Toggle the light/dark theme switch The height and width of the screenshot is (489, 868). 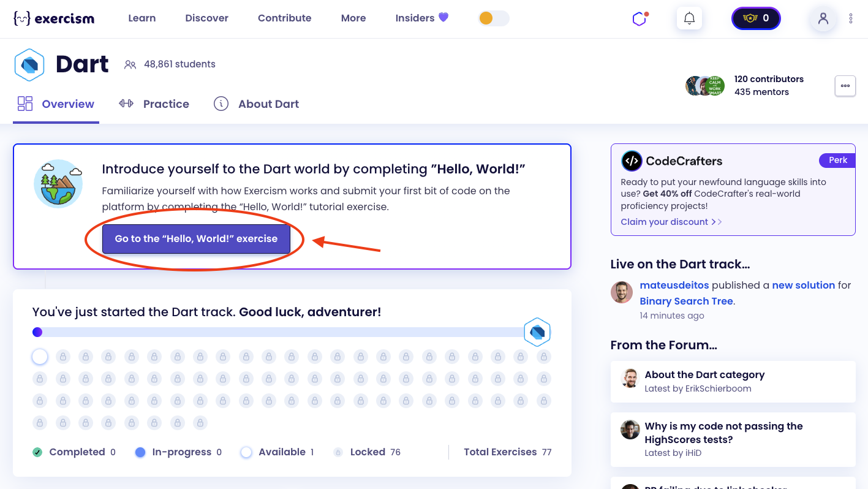(x=494, y=18)
